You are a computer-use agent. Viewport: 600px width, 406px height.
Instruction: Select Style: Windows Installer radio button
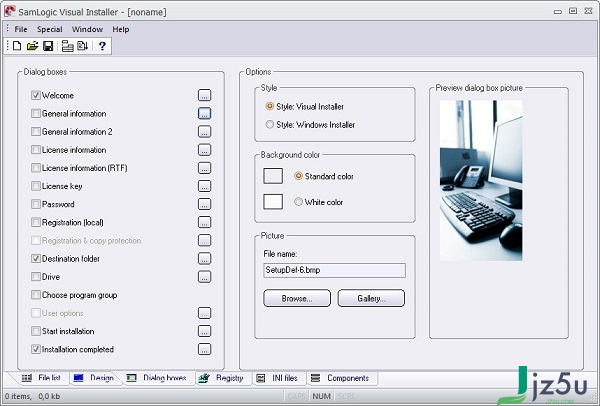click(x=270, y=124)
